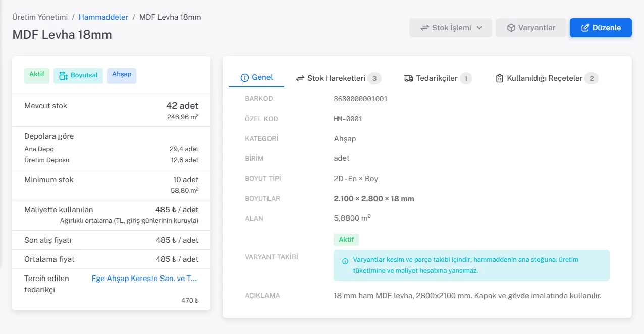The width and height of the screenshot is (644, 334).
Task: Open the Tedarikçiler tab
Action: pos(438,78)
